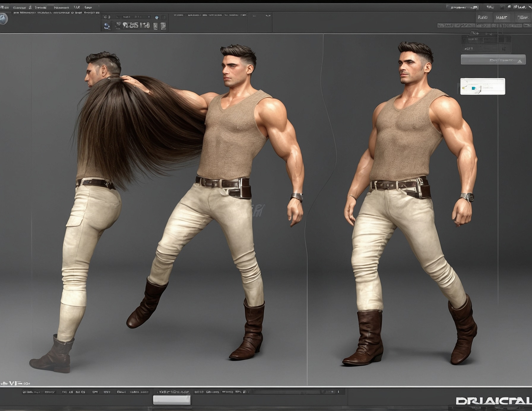Click the teal icon in the white popup
Viewport: 532px width, 411px height.
(x=474, y=88)
